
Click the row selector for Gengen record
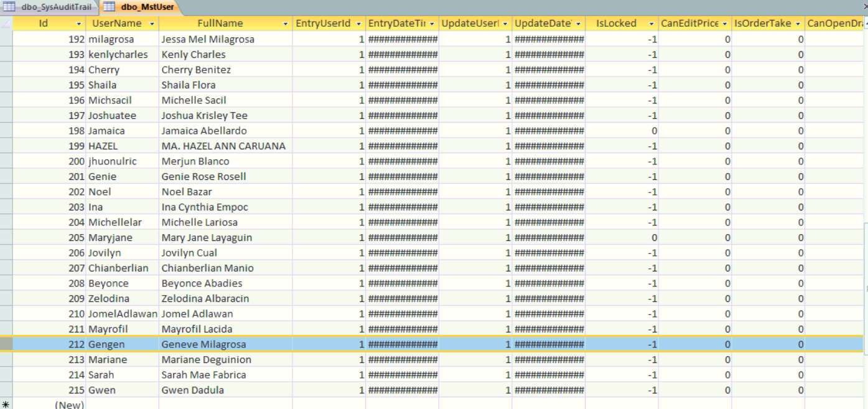coord(6,344)
